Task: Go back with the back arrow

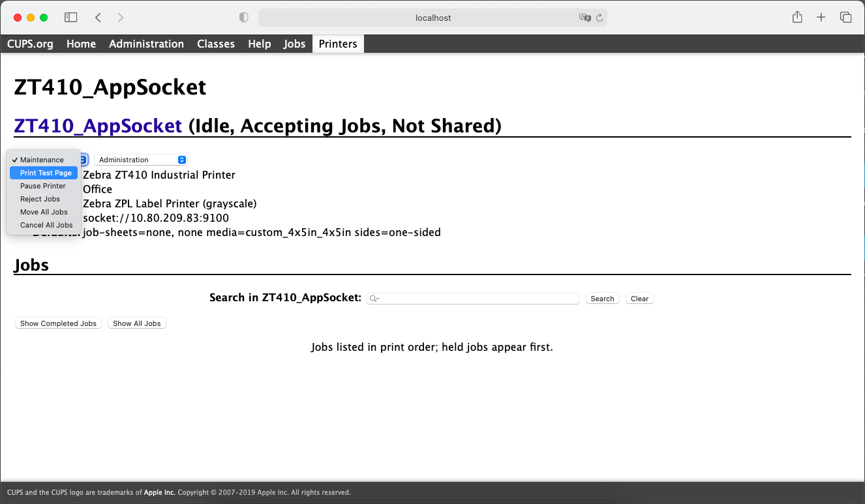Action: [x=98, y=18]
